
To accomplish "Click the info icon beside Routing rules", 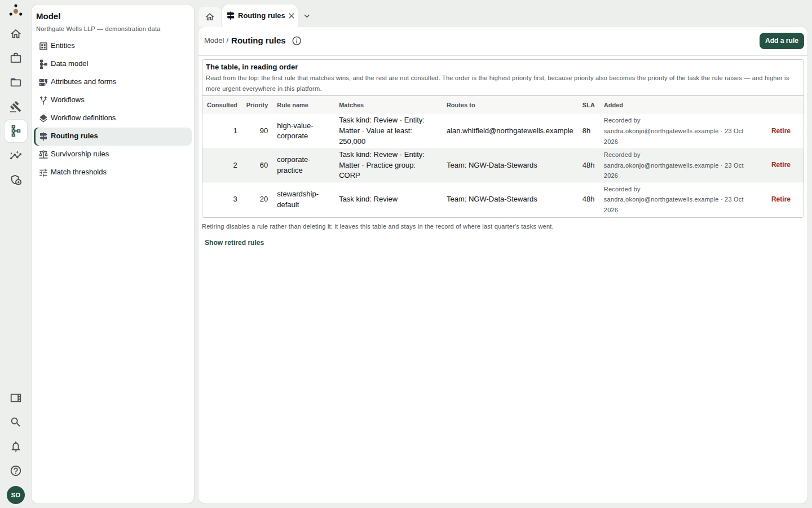I will point(297,41).
